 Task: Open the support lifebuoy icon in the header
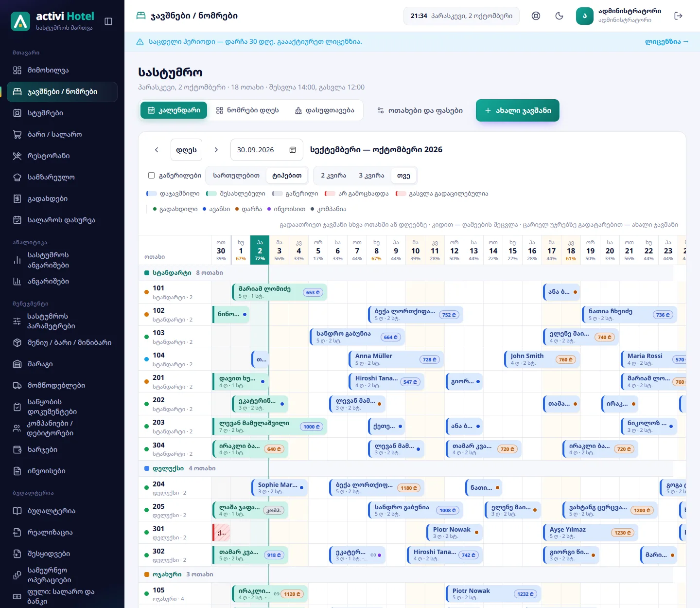tap(536, 16)
